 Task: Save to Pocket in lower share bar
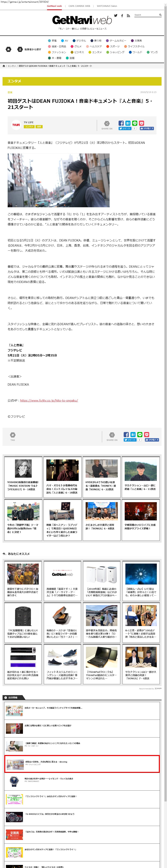pyautogui.click(x=146, y=434)
